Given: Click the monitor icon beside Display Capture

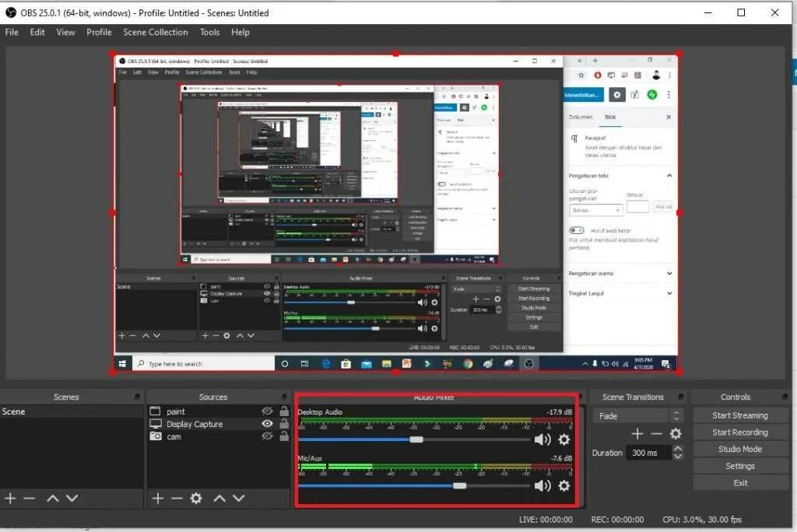Looking at the screenshot, I should (x=156, y=424).
